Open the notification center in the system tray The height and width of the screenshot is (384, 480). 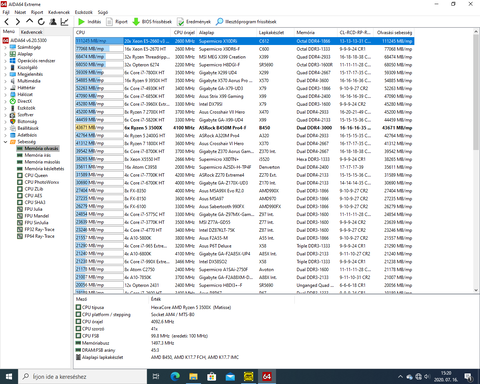coord(469,377)
